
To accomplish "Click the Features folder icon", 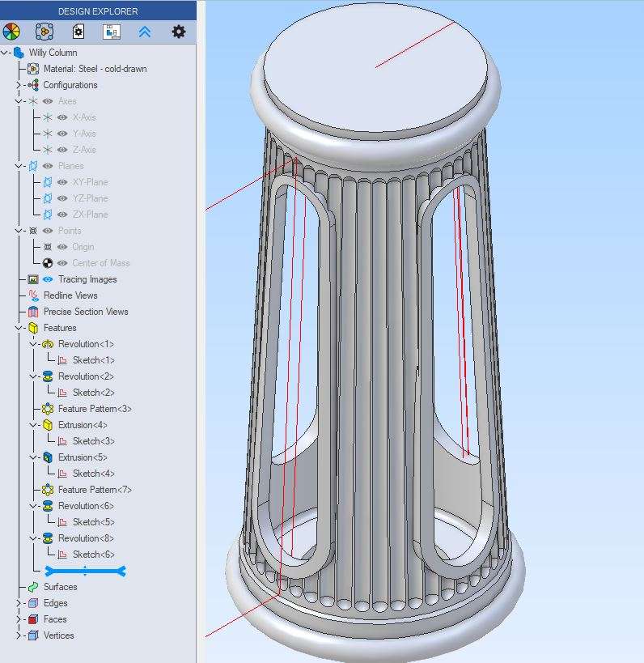I will 33,328.
